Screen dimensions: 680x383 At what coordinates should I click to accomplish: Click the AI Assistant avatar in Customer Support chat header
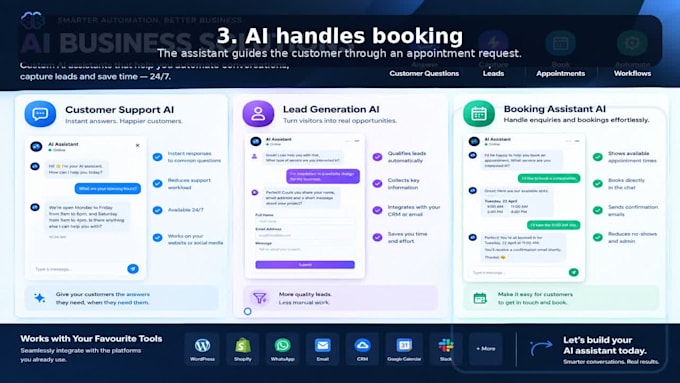click(x=36, y=147)
